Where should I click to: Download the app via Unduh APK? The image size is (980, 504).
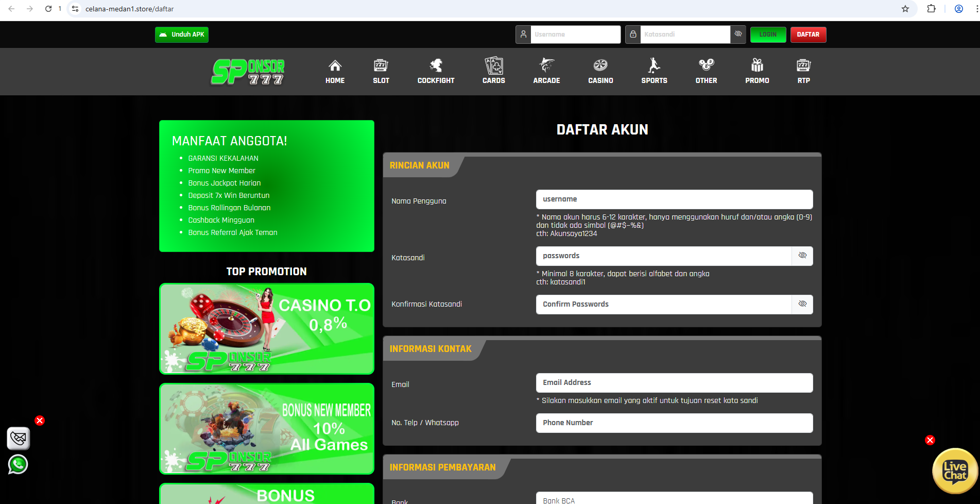point(182,35)
